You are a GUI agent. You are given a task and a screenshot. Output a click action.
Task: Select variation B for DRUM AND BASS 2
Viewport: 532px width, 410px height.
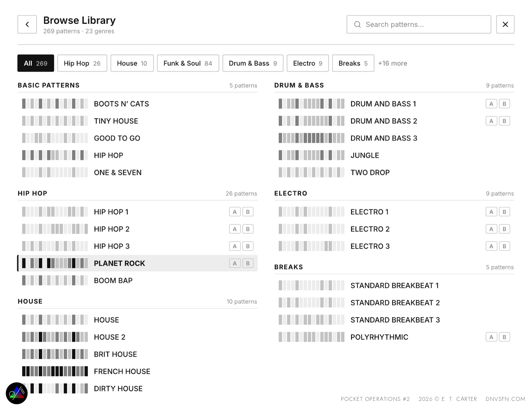point(505,121)
